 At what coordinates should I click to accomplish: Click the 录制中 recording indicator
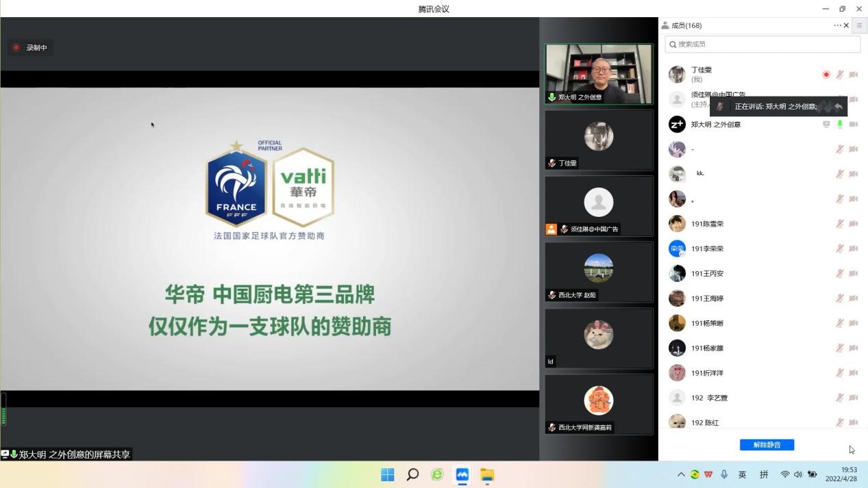(x=30, y=48)
